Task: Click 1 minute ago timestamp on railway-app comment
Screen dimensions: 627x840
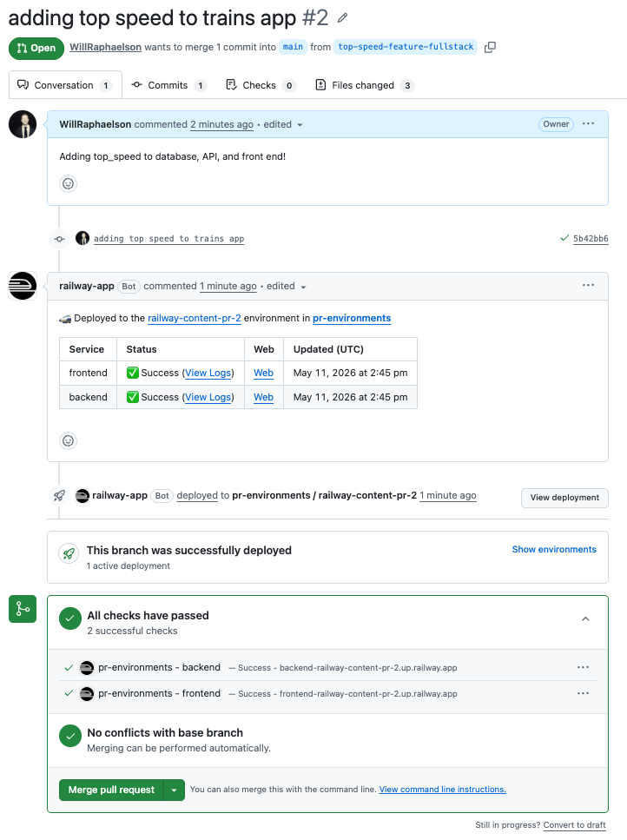Action: pyautogui.click(x=228, y=286)
